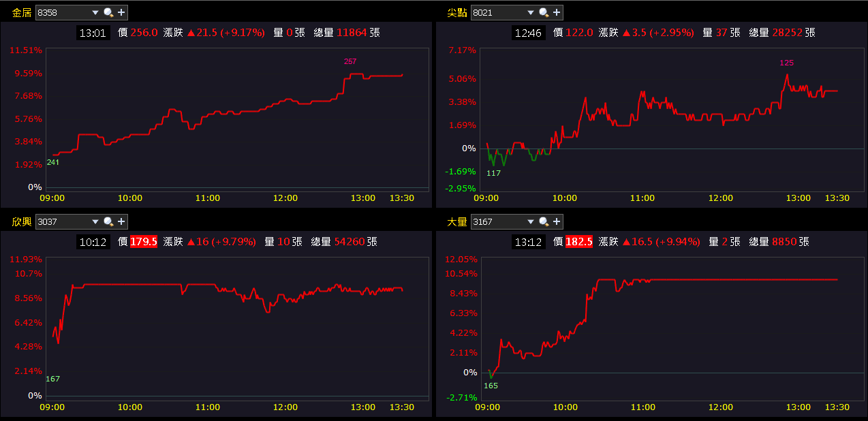Click the 12.05% axis label on 大量 chart

point(461,260)
